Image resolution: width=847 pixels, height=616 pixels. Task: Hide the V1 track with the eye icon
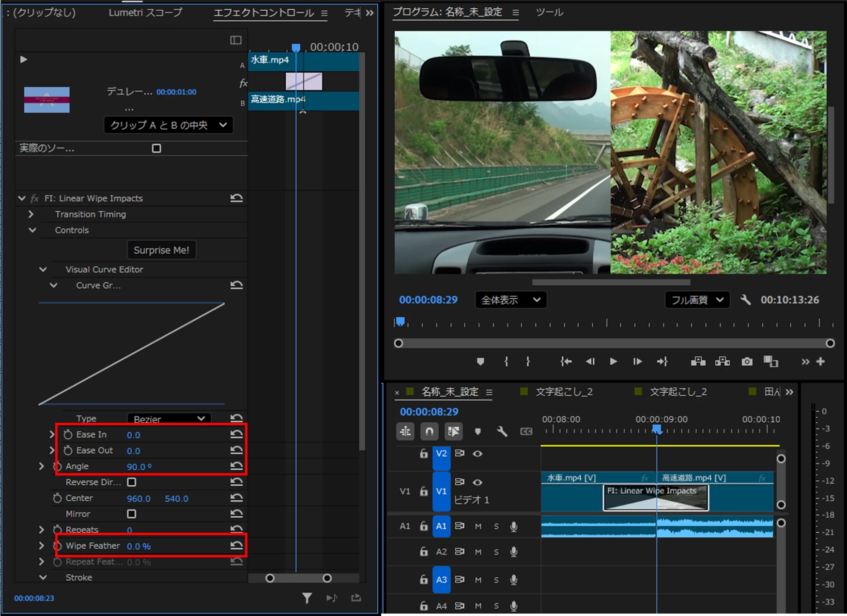click(477, 482)
